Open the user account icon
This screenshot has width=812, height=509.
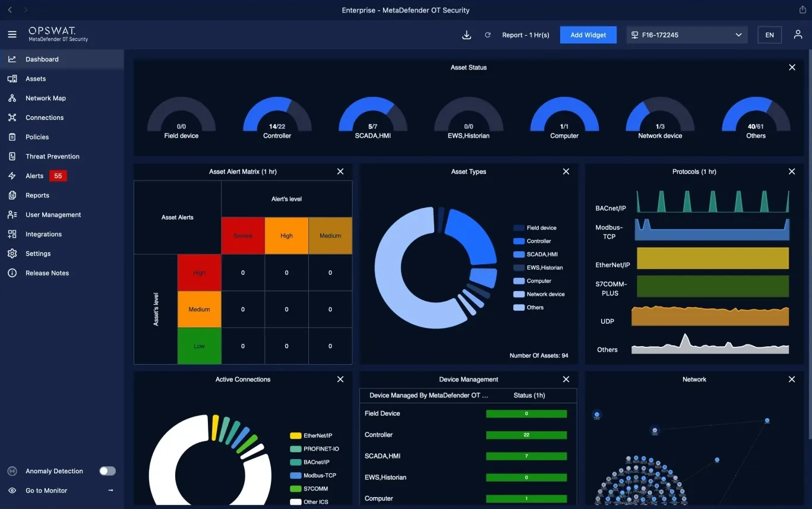pos(798,34)
